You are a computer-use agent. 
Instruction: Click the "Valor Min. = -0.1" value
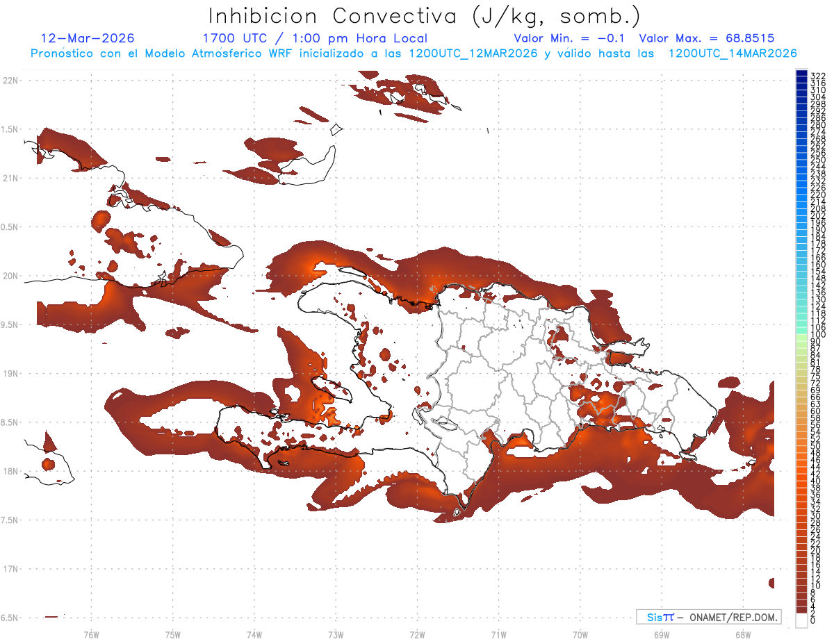click(569, 38)
